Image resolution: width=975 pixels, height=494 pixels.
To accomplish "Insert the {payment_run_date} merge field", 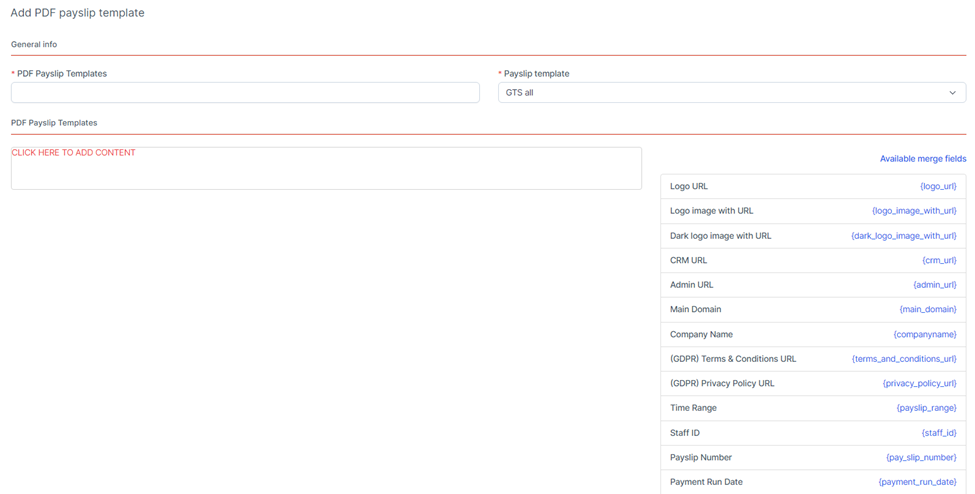I will pyautogui.click(x=917, y=482).
